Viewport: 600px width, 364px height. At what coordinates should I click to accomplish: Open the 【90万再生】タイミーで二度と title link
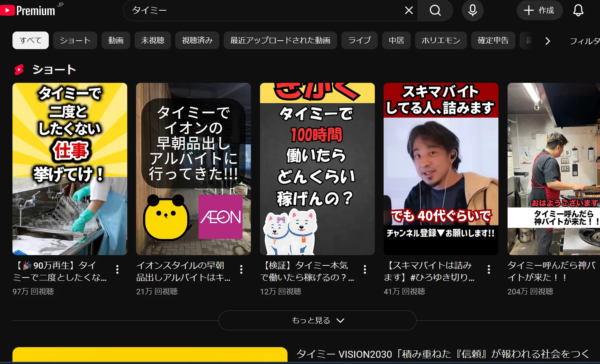(60, 271)
